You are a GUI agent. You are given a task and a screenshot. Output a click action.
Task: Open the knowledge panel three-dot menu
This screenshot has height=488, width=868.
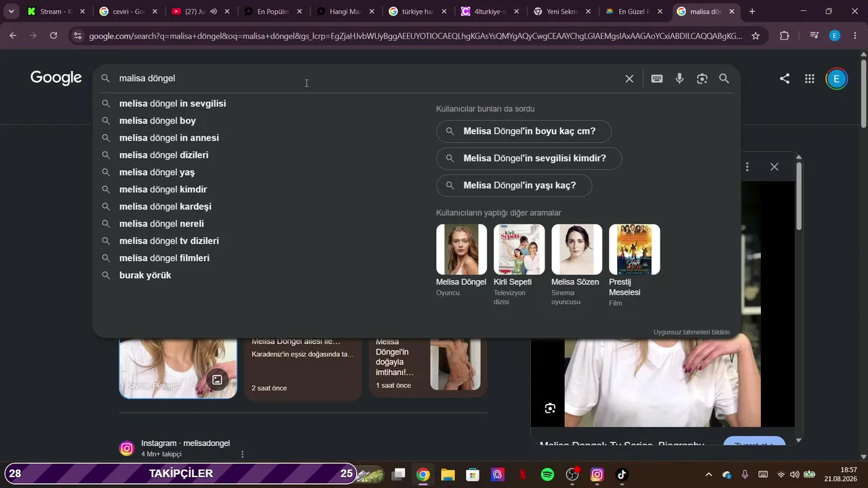(747, 167)
